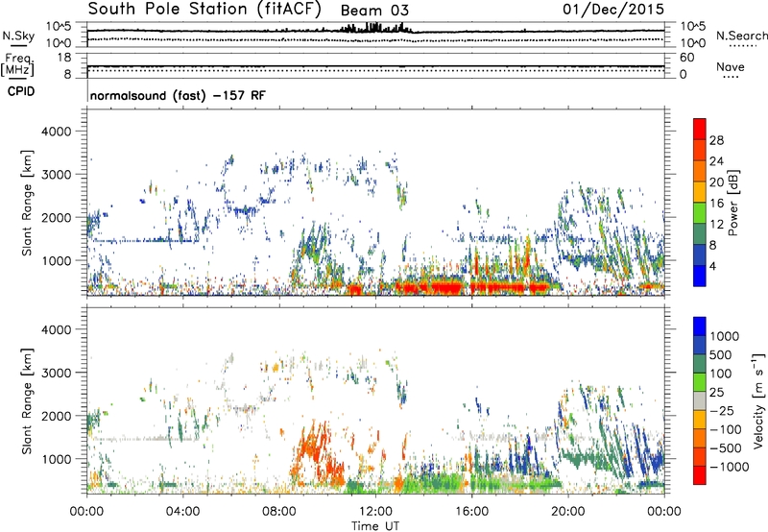The height and width of the screenshot is (532, 768).
Task: Click the '25' label on Velocity color bar
Action: (x=716, y=393)
